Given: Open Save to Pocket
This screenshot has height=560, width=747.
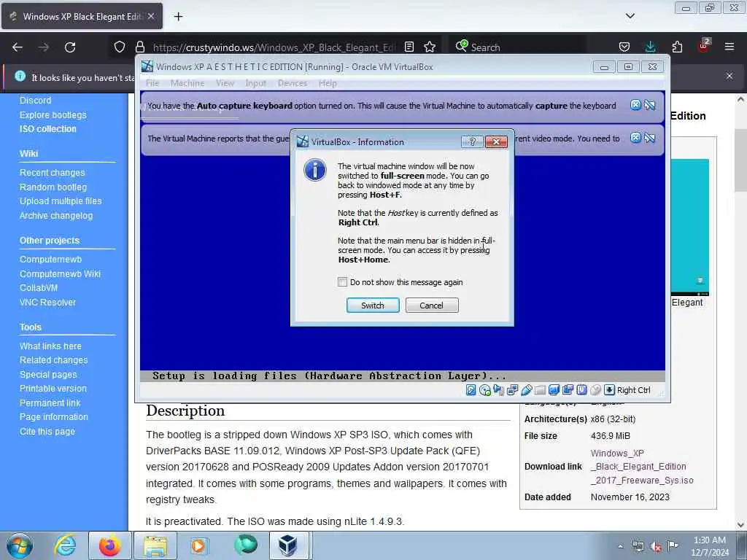Looking at the screenshot, I should coord(624,47).
